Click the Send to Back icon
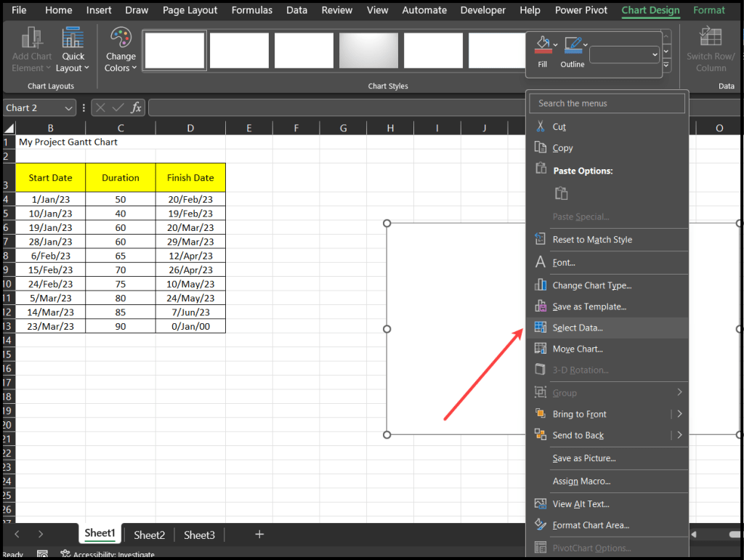Viewport: 744px width, 560px height. pyautogui.click(x=540, y=434)
